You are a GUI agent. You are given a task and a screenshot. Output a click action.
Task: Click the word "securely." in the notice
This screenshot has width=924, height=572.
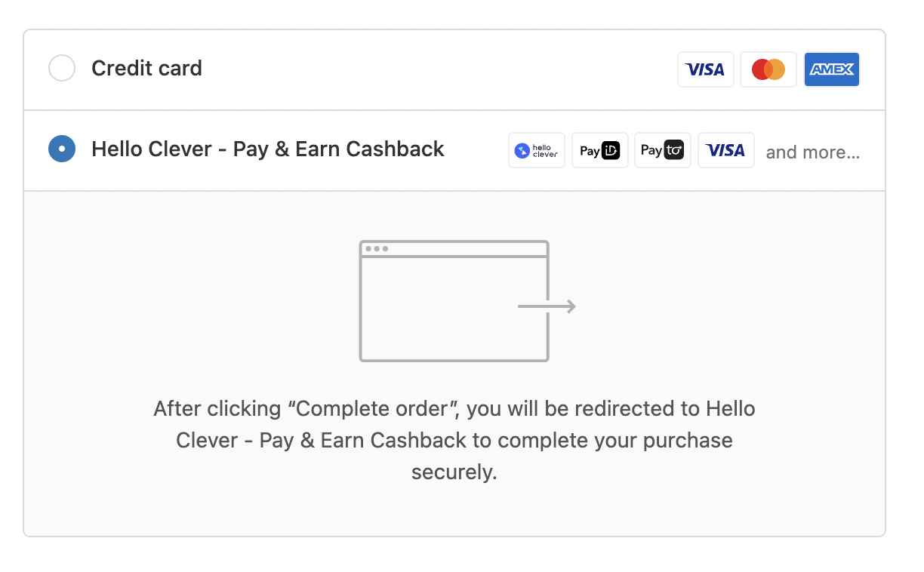click(x=454, y=472)
